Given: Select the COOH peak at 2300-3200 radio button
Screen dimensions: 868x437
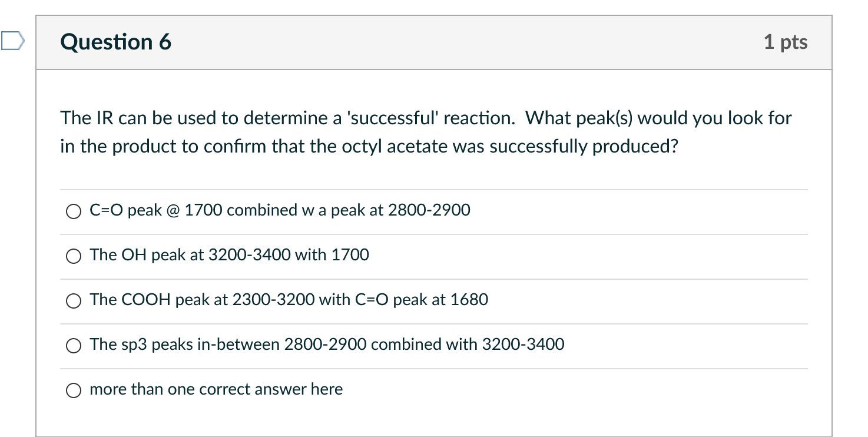Looking at the screenshot, I should pos(73,301).
